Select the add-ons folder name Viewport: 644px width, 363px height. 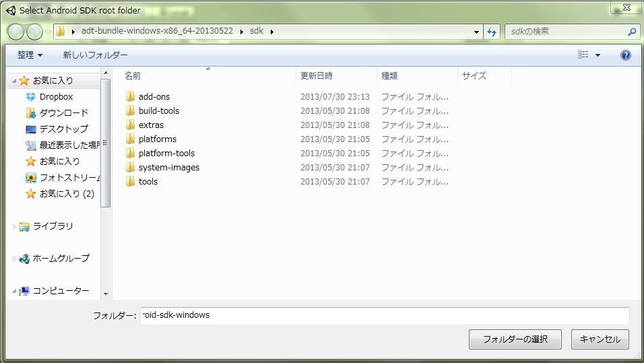coord(154,96)
